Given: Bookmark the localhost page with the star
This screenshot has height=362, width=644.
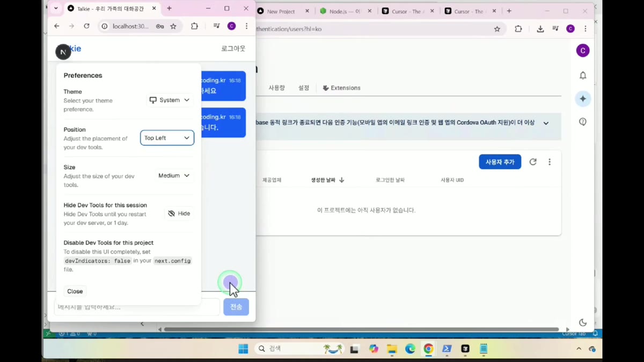Looking at the screenshot, I should coord(173,26).
